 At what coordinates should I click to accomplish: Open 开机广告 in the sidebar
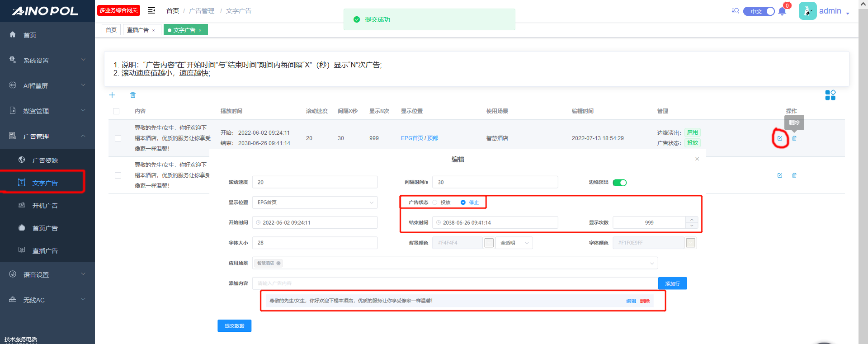click(45, 206)
